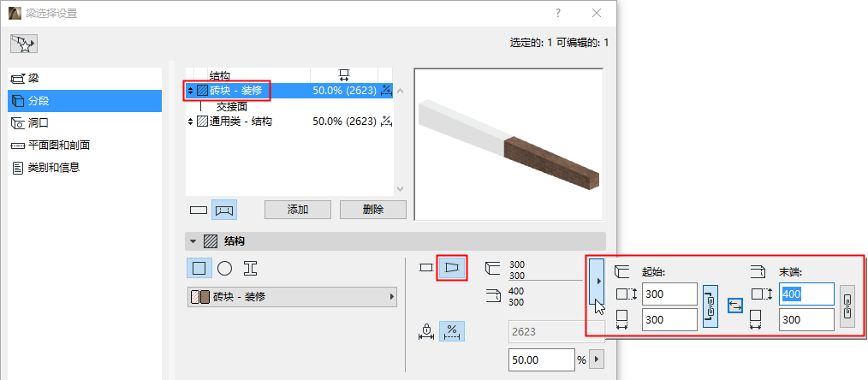Click the segment length column header icon
Viewport: 868px width, 380px height.
click(x=344, y=75)
